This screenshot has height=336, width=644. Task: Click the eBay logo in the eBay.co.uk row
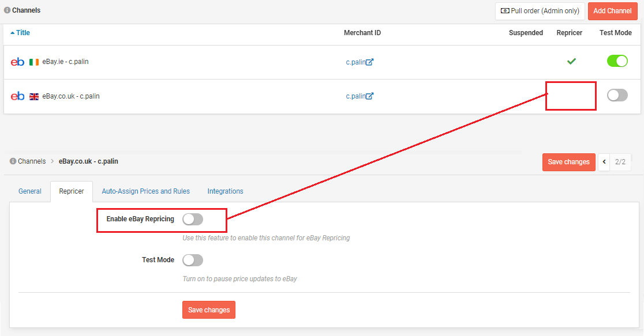(x=17, y=96)
